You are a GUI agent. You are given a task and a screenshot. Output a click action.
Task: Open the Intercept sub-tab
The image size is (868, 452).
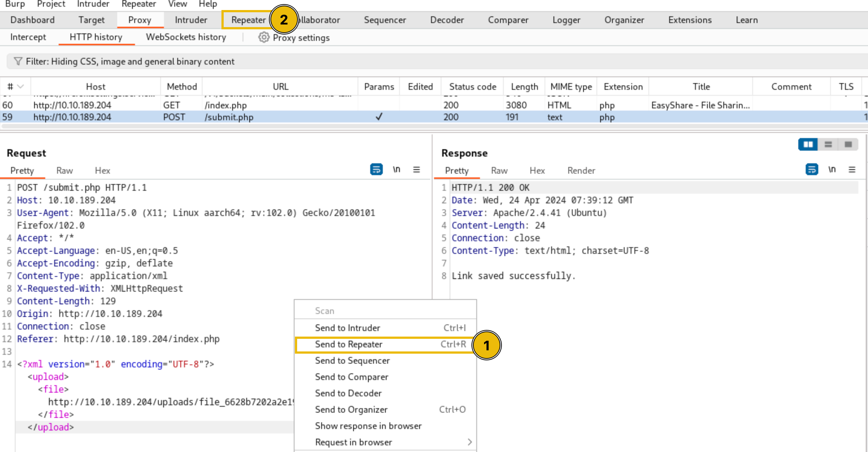pos(28,37)
